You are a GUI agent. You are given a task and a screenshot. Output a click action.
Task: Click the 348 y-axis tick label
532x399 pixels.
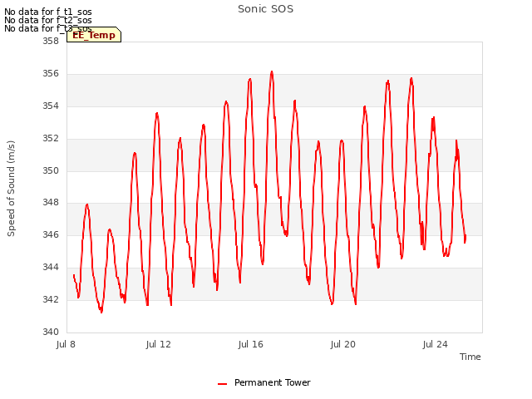pyautogui.click(x=51, y=203)
